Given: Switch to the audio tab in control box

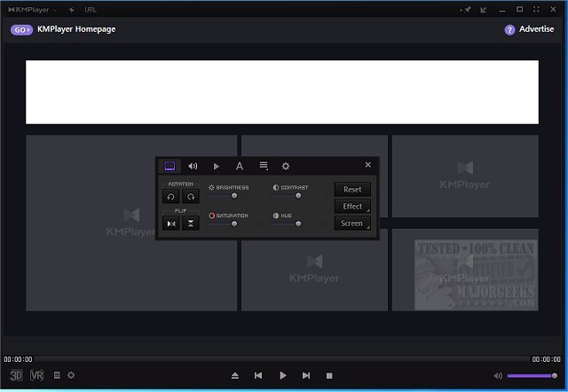Looking at the screenshot, I should (193, 166).
